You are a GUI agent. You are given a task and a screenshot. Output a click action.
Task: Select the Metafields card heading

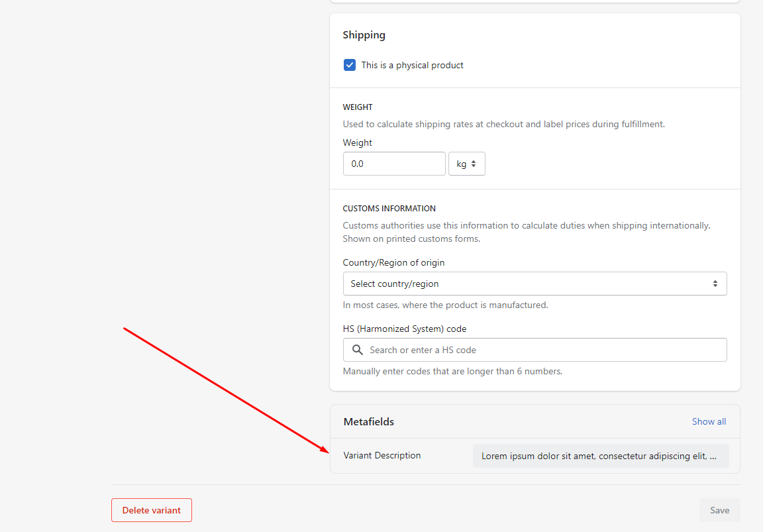[x=368, y=421]
